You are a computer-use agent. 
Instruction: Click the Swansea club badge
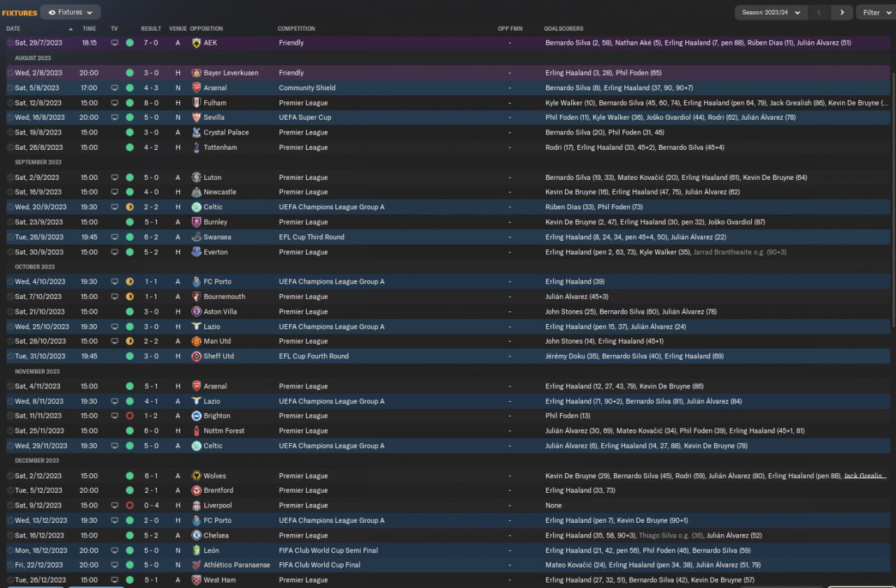[x=196, y=237]
